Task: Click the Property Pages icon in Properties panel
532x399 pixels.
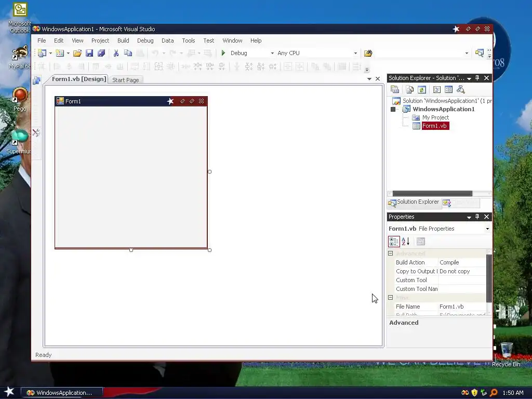Action: coord(421,241)
